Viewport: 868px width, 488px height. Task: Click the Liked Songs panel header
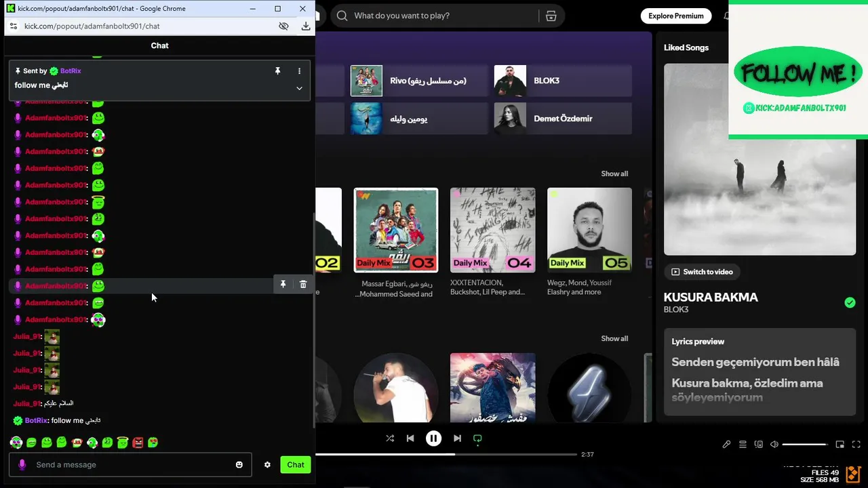click(686, 47)
